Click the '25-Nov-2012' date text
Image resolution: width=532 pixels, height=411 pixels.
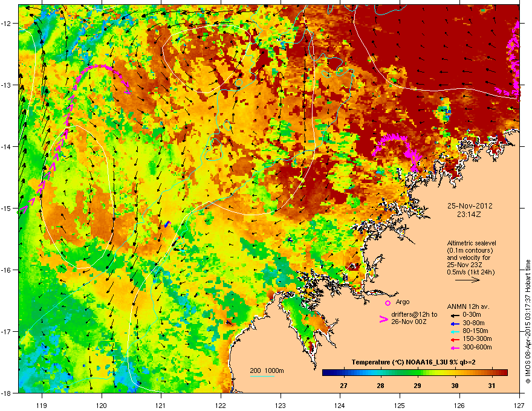pyautogui.click(x=470, y=206)
